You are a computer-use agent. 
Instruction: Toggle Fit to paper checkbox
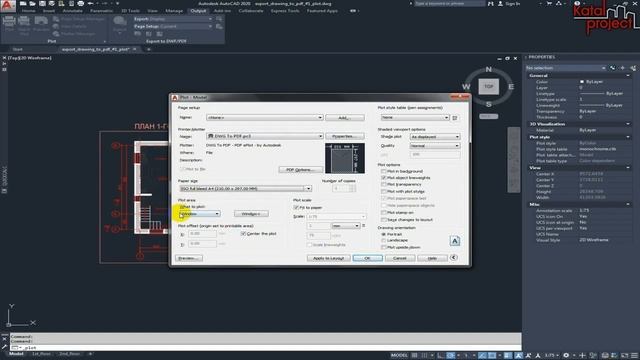(296, 207)
